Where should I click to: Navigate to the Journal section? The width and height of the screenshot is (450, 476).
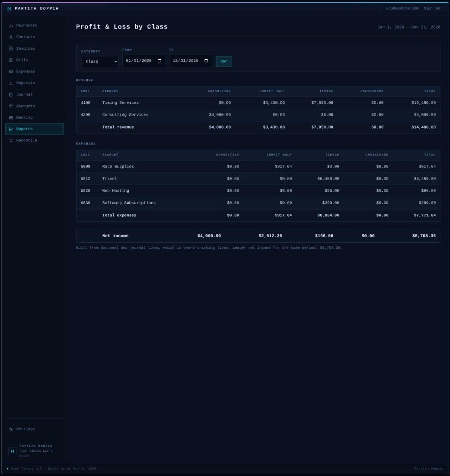click(x=35, y=95)
